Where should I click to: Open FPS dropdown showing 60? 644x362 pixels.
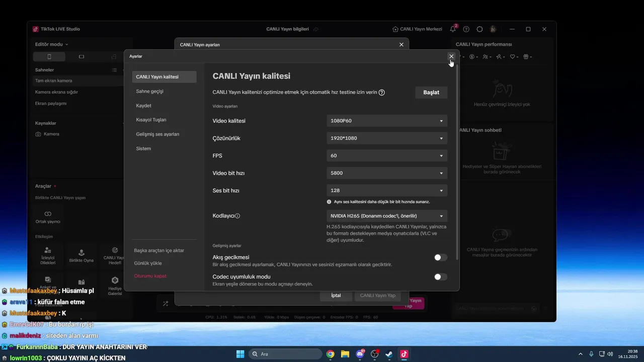[x=387, y=156]
